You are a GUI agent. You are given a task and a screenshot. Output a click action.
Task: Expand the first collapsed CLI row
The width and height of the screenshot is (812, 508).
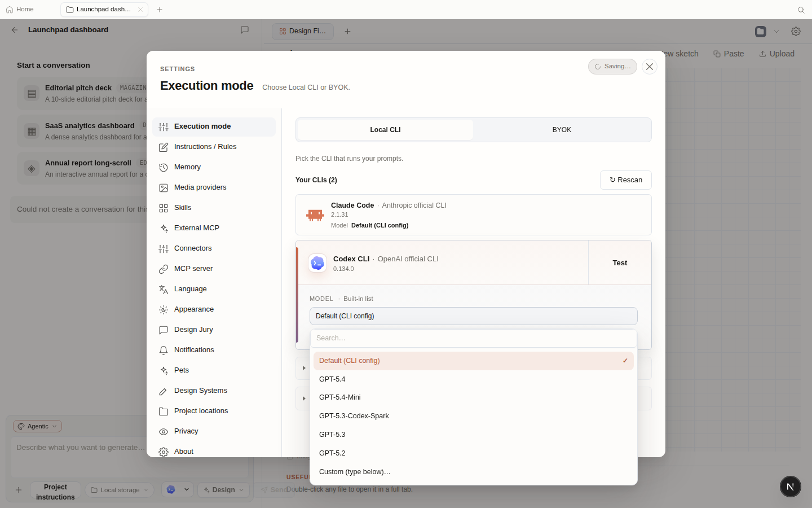[x=304, y=368]
